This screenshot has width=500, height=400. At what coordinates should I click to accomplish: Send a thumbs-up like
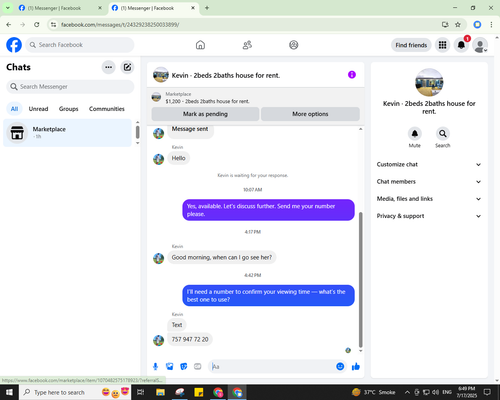356,367
